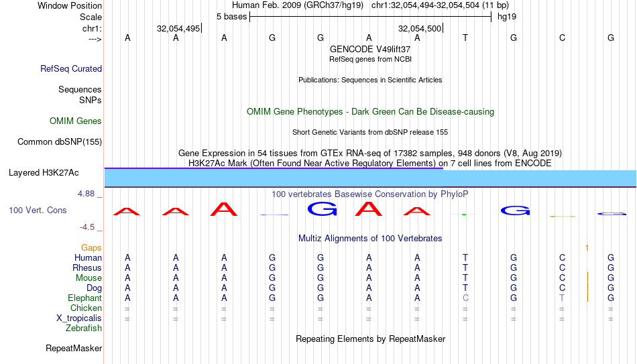Select the Zebrafish species label
The image size is (637, 364).
coord(84,328)
